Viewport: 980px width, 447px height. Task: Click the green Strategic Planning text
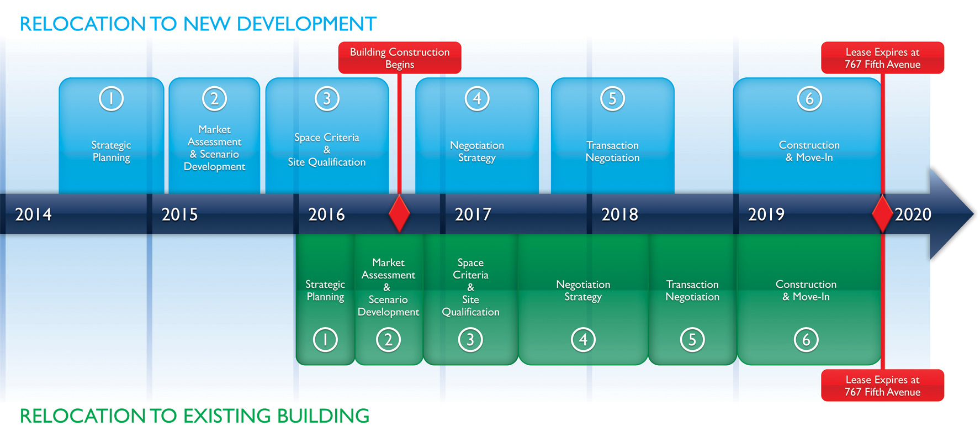click(x=325, y=291)
